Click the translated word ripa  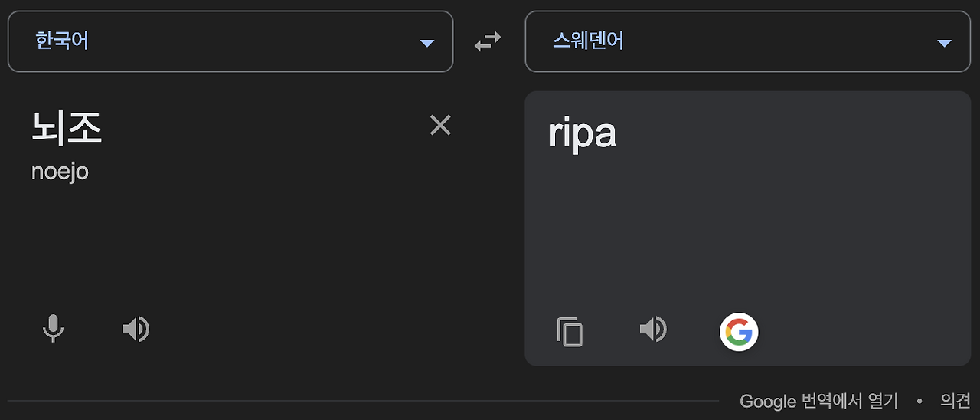(582, 134)
